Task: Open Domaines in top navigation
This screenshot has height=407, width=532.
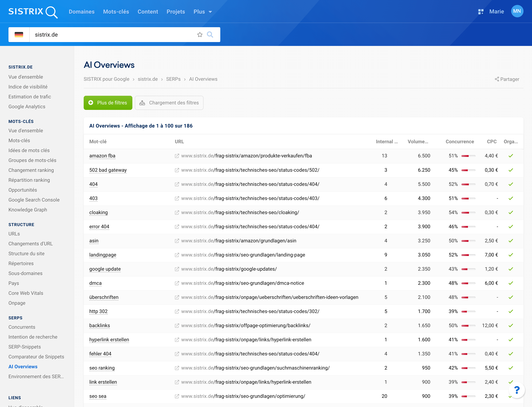Action: [82, 12]
